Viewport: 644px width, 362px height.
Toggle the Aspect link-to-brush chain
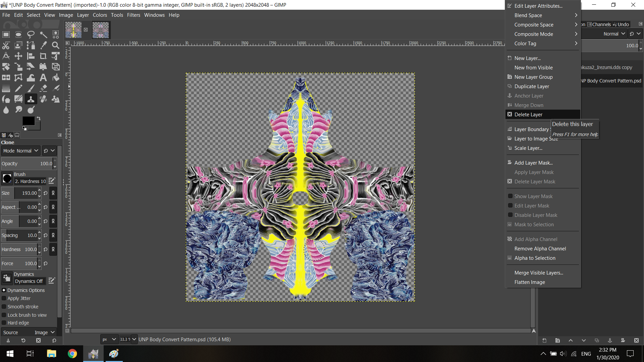click(53, 207)
